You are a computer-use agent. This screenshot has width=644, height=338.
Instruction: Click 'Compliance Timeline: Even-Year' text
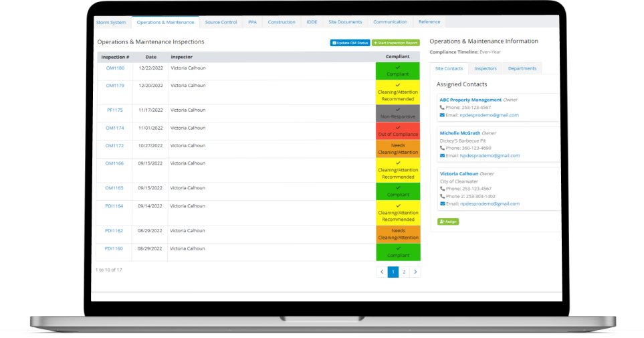[x=465, y=52]
